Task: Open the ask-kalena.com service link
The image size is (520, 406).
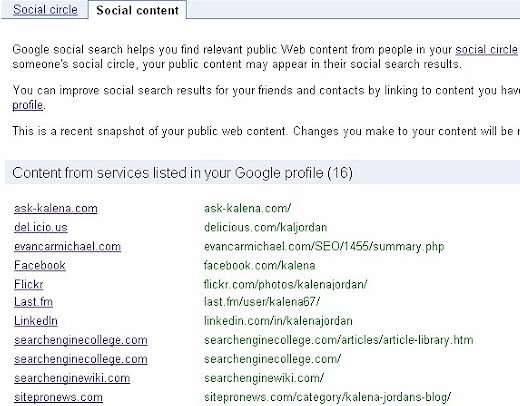Action: click(56, 208)
